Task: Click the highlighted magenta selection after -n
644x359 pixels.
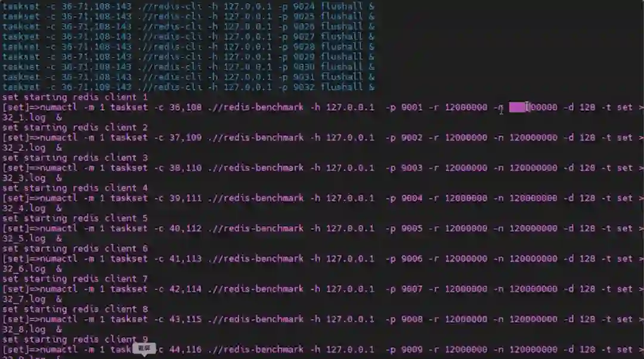Action: coord(518,107)
